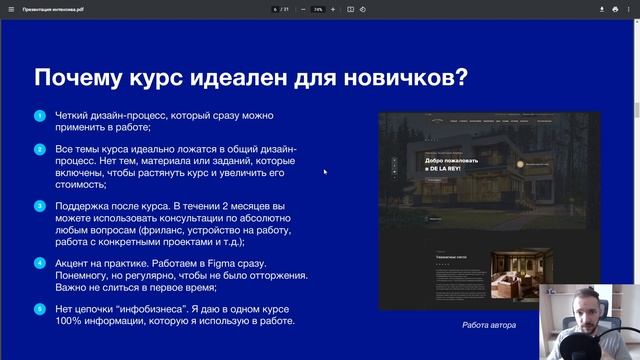Image resolution: width=640 pixels, height=360 pixels.
Task: Open the PDF viewer sidebar menu icon
Action: click(11, 9)
